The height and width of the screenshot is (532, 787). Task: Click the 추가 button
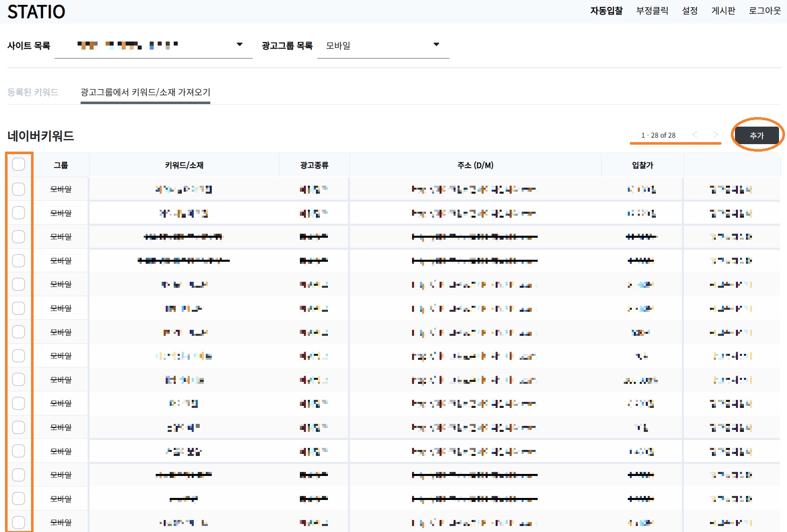[756, 135]
